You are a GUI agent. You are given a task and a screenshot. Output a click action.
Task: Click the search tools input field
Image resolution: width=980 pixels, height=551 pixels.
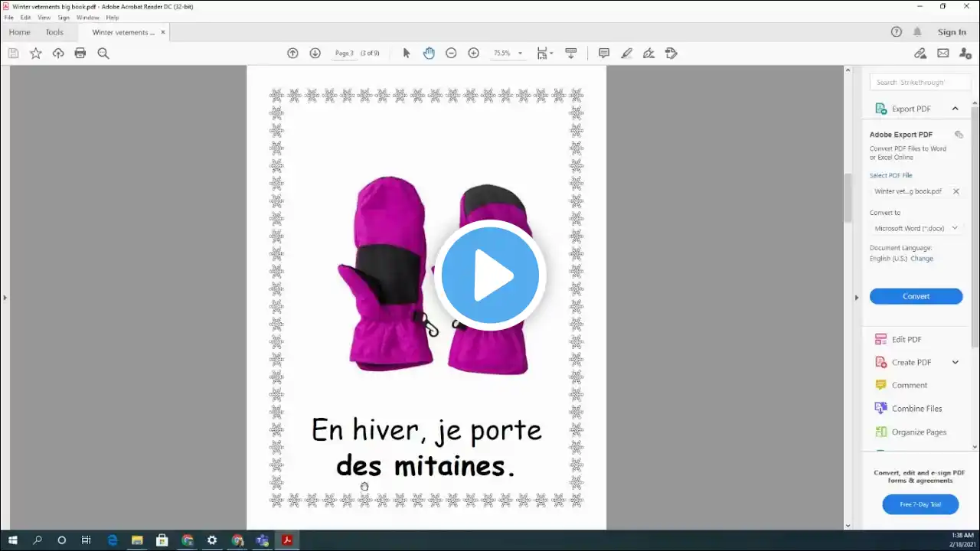tap(920, 82)
